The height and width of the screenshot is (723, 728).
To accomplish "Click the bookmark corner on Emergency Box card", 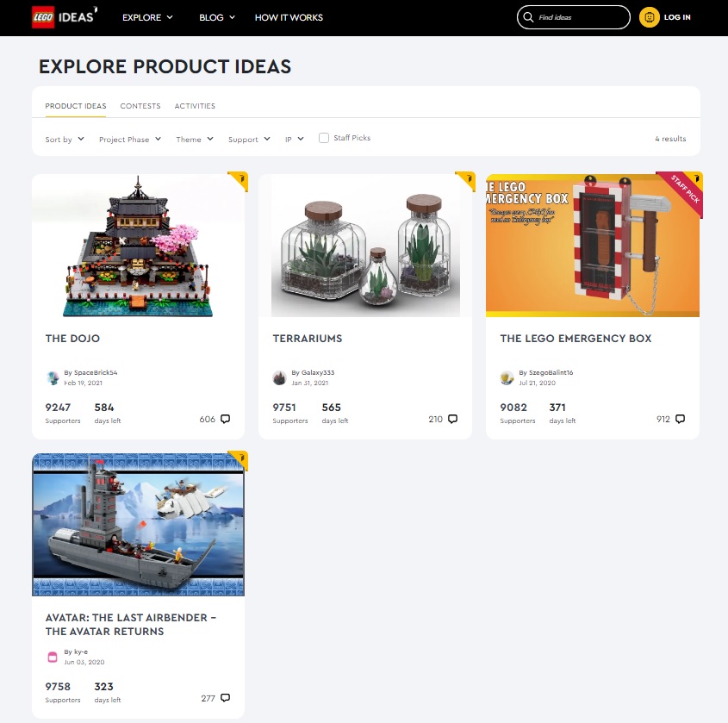I will tap(696, 178).
